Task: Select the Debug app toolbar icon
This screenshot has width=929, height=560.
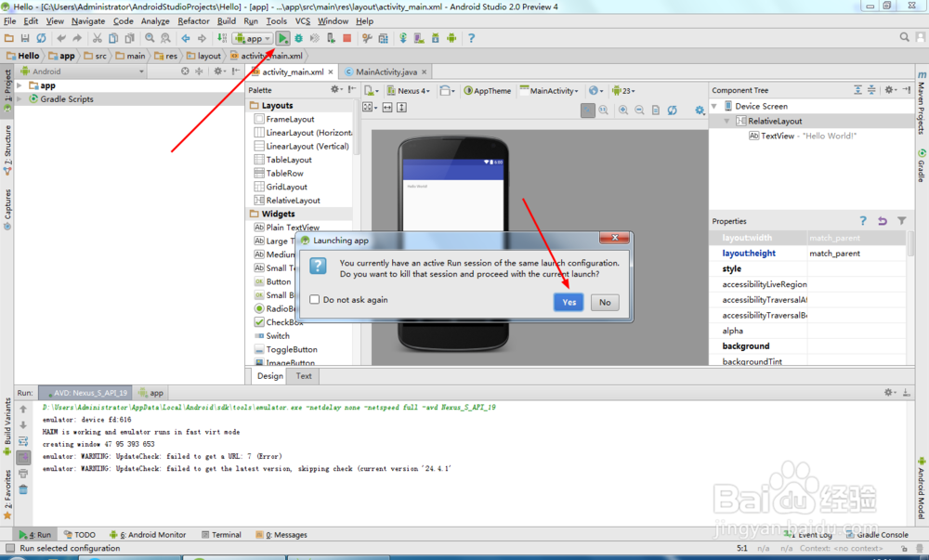Action: (x=299, y=38)
